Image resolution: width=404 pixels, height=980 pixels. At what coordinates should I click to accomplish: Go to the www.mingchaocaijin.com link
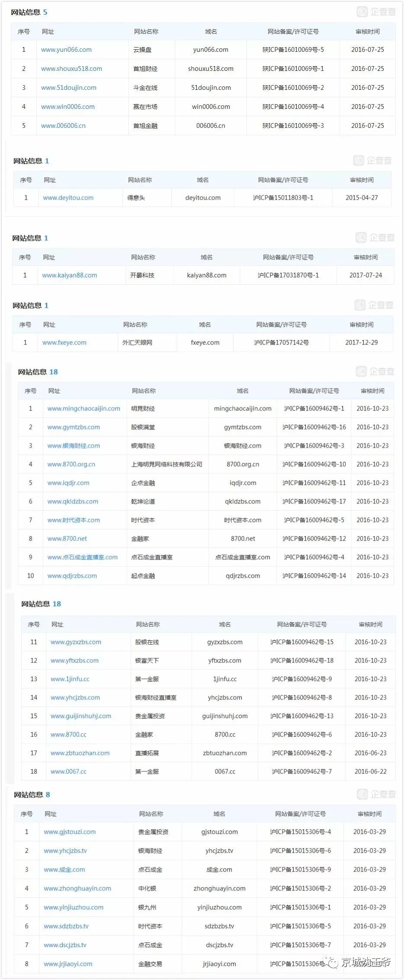83,409
